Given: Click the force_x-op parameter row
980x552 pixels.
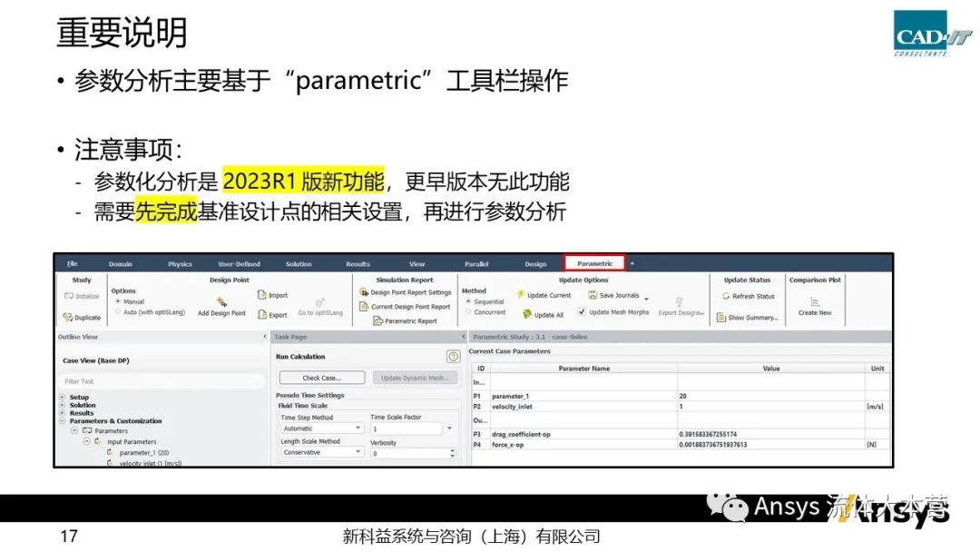Looking at the screenshot, I should point(681,445).
